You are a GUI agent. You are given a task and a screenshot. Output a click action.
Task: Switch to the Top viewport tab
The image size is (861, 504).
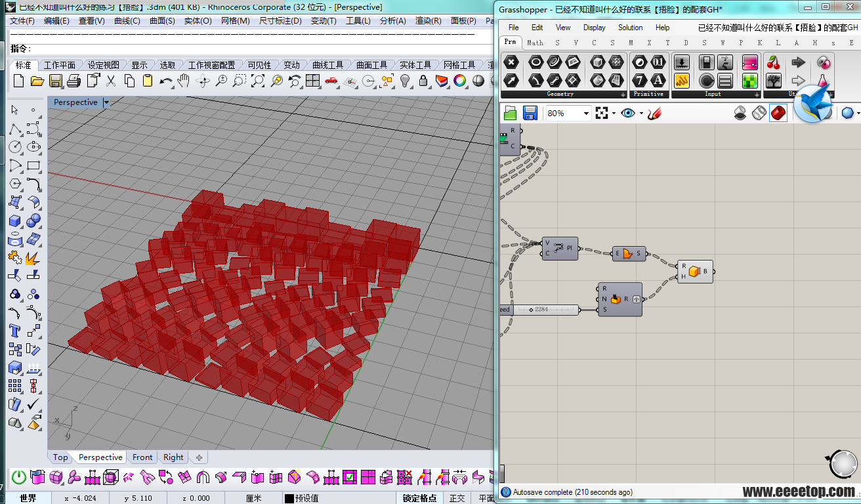60,457
